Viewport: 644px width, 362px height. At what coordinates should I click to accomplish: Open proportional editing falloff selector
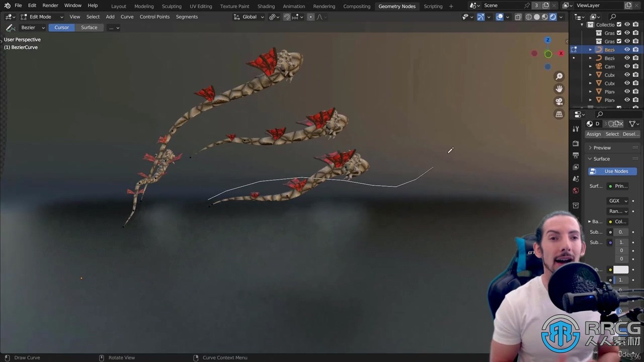[321, 17]
